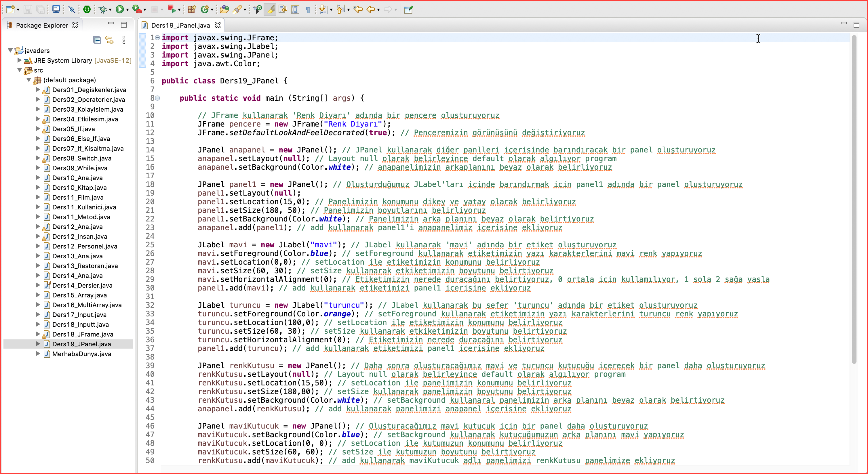Click line number 25 in the gutter
This screenshot has width=868, height=474.
coord(150,245)
